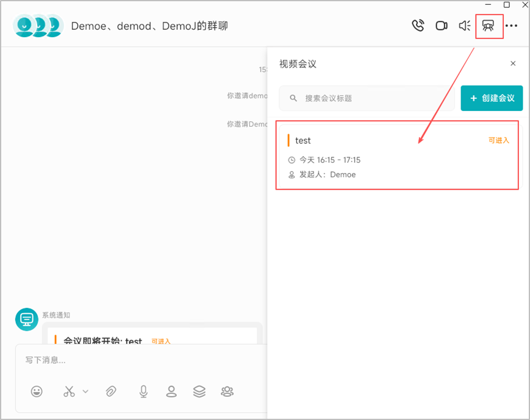Click the group chat avatar
This screenshot has width=530, height=420.
coord(38,26)
